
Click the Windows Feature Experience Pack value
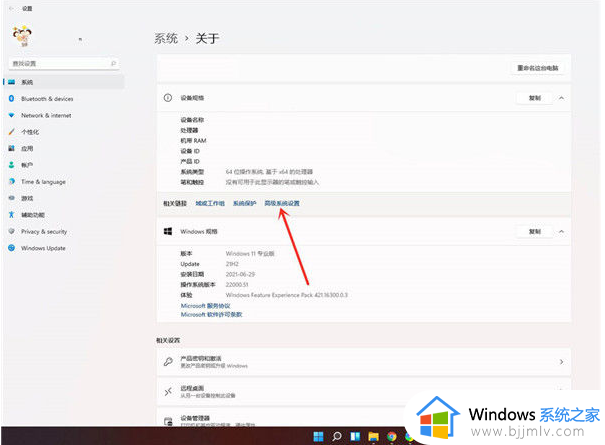point(287,295)
